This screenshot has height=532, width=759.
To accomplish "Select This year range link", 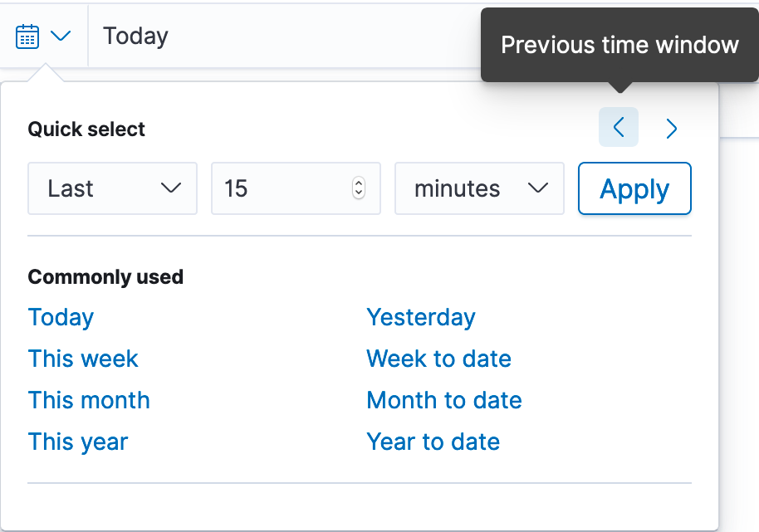I will point(78,442).
